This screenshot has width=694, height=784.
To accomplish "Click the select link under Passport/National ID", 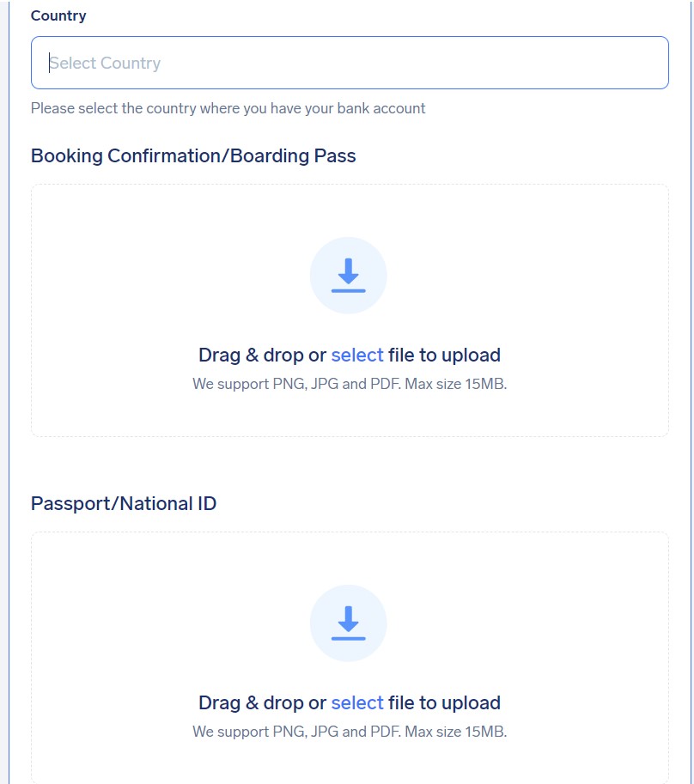I will tap(357, 703).
